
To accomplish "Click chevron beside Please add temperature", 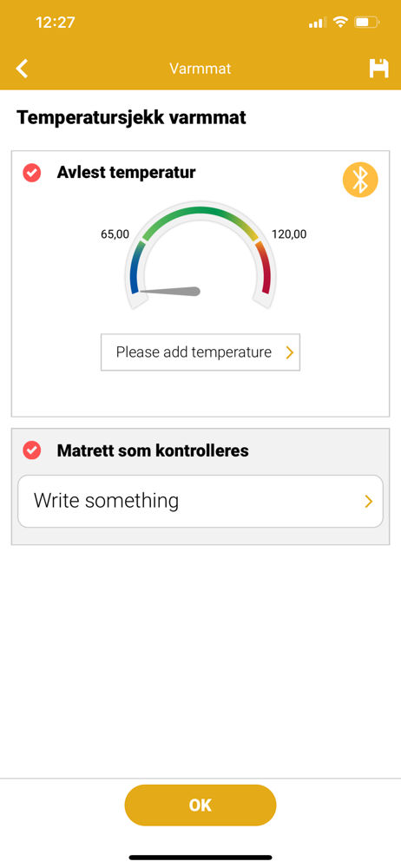I will pos(289,352).
